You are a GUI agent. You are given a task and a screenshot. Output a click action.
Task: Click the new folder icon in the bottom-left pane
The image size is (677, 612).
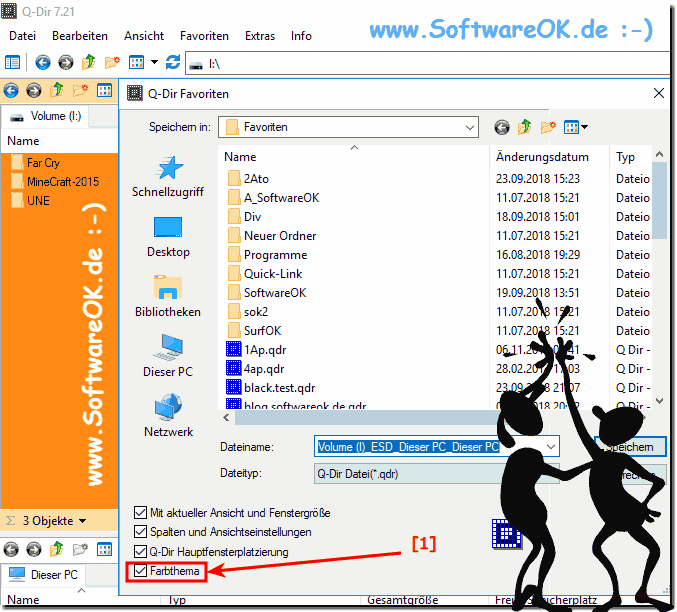point(80,550)
